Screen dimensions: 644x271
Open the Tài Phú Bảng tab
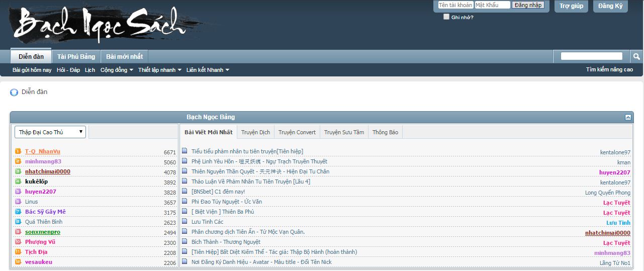[76, 56]
